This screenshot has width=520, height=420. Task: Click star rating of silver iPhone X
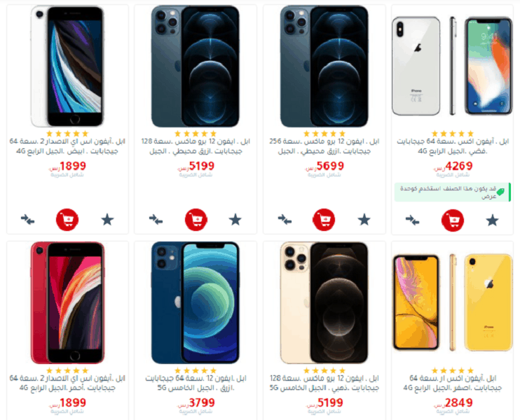(x=453, y=134)
